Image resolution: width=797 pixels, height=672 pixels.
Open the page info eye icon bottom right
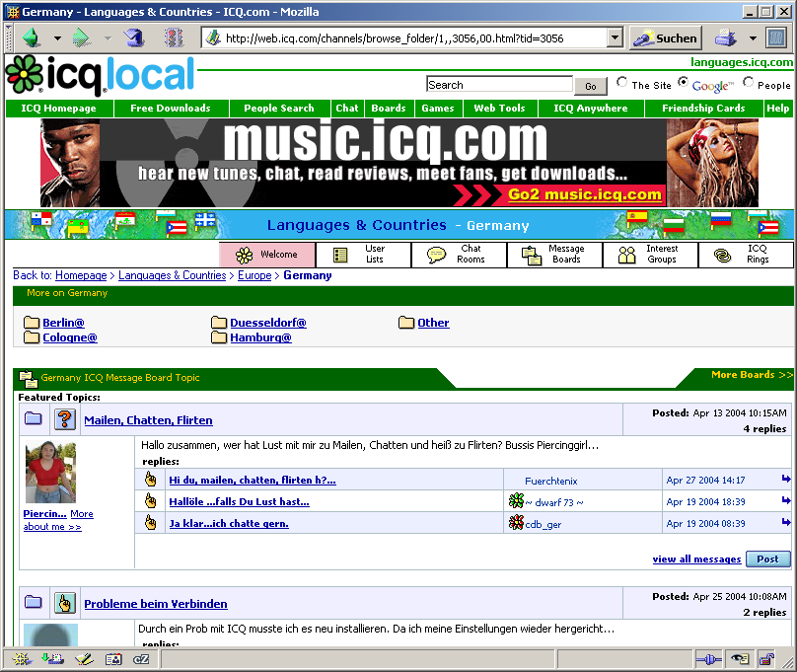(739, 658)
